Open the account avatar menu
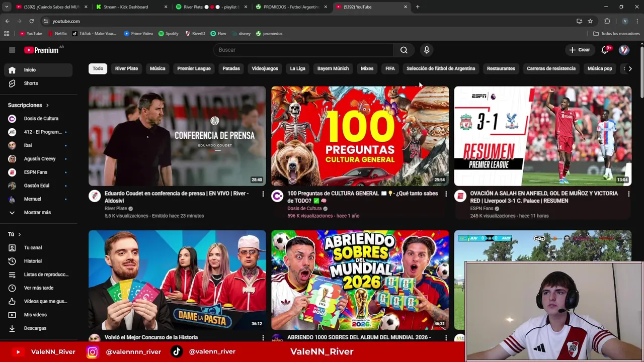The width and height of the screenshot is (644, 362). click(x=624, y=50)
